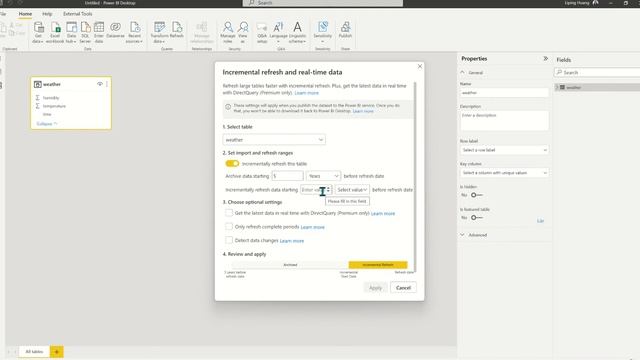Image resolution: width=640 pixels, height=360 pixels.
Task: Open the Select value period dropdown
Action: click(x=352, y=190)
